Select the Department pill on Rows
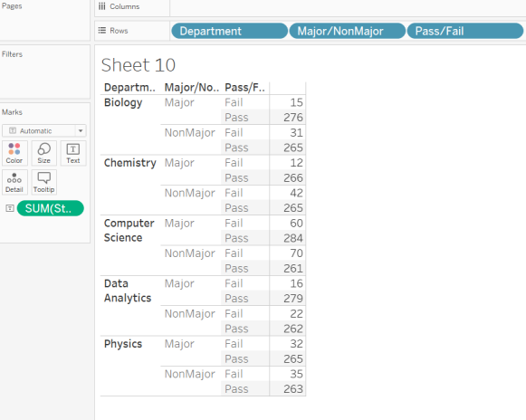This screenshot has height=420, width=526. (x=229, y=31)
